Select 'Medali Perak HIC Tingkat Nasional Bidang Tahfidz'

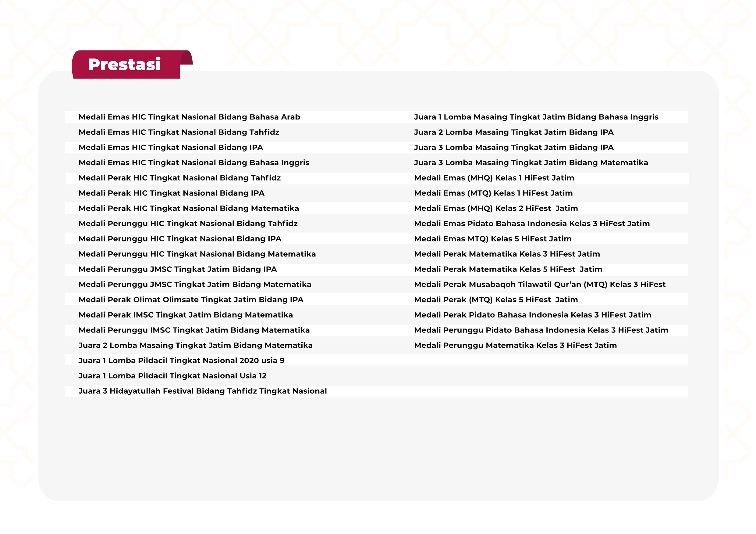coord(180,178)
